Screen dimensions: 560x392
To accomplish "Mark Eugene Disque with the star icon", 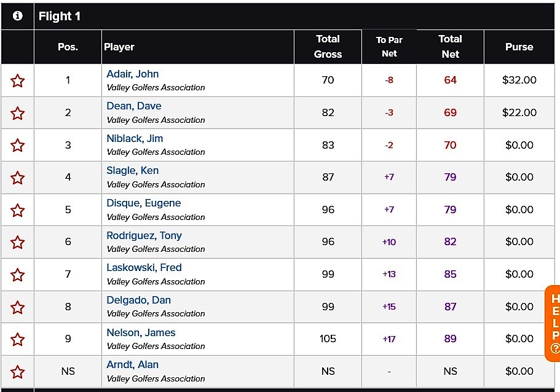I will pos(17,210).
